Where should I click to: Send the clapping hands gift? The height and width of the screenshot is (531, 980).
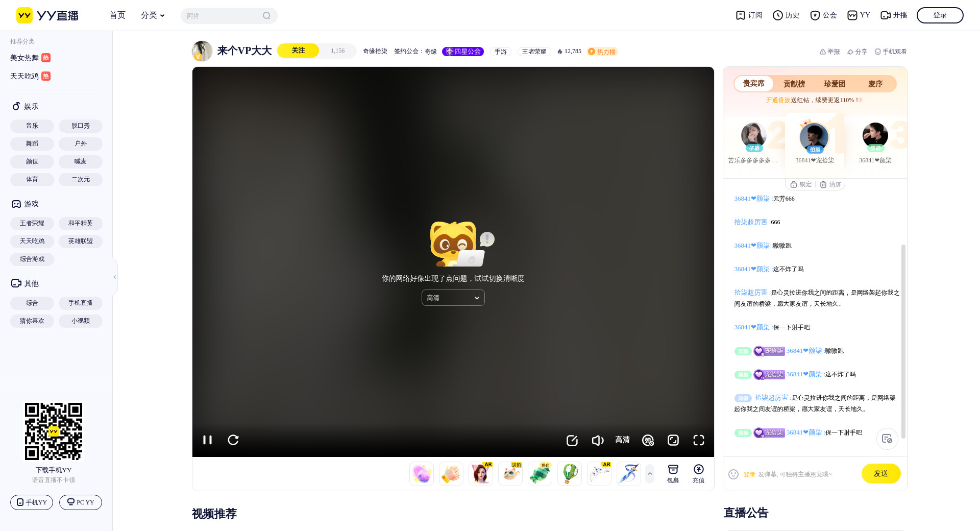pos(451,474)
